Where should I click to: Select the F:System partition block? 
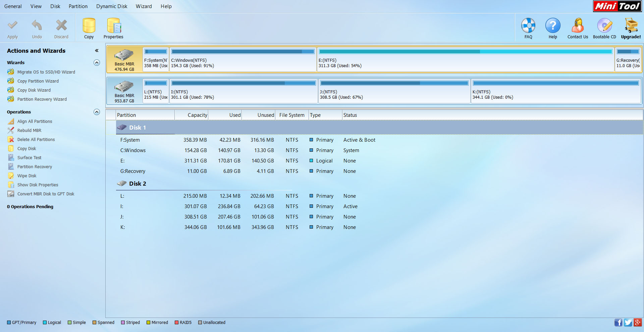coord(156,59)
